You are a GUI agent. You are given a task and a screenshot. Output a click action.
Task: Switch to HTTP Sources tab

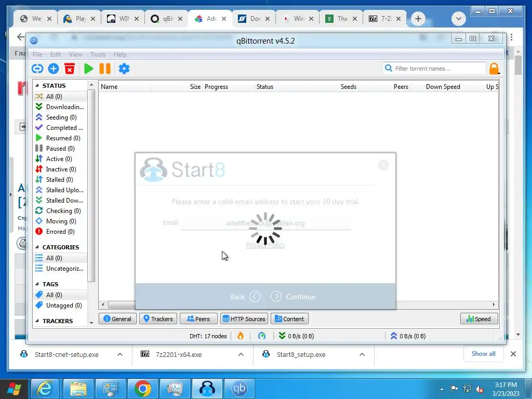[244, 319]
